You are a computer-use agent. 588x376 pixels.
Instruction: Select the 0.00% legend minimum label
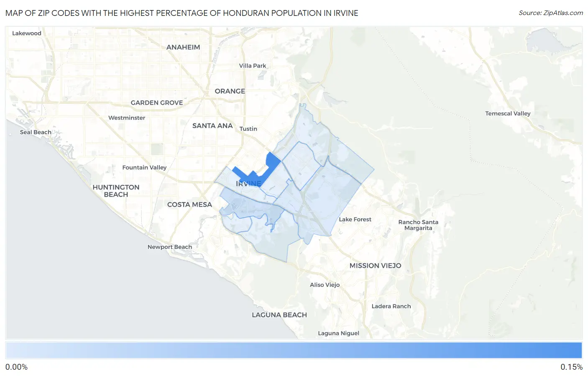17,367
